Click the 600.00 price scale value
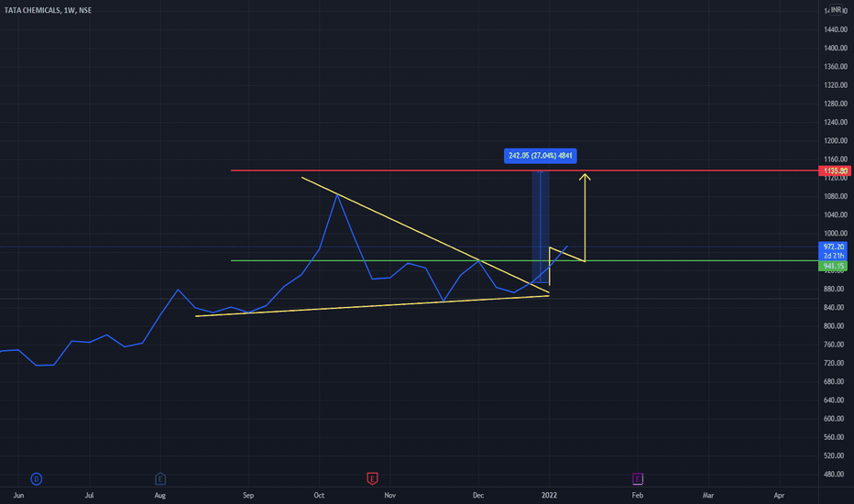Image resolution: width=854 pixels, height=504 pixels. (836, 419)
